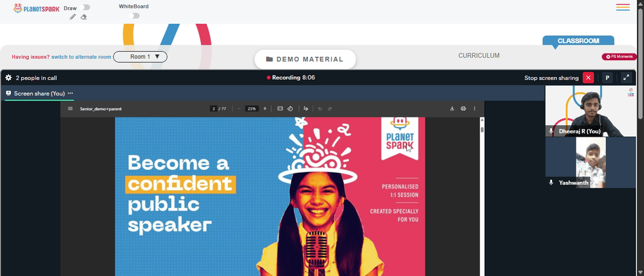This screenshot has width=644, height=276.
Task: Switch to the Curriculum tab
Action: click(x=479, y=55)
